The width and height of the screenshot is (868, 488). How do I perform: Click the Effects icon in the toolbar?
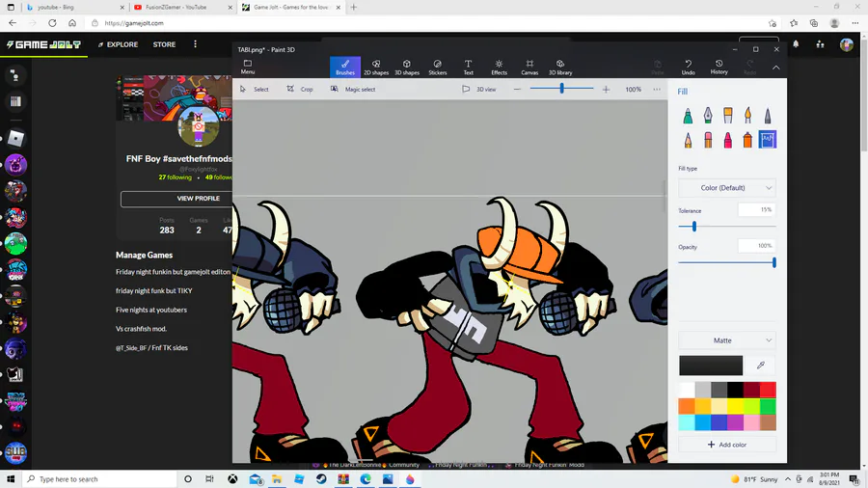tap(499, 68)
